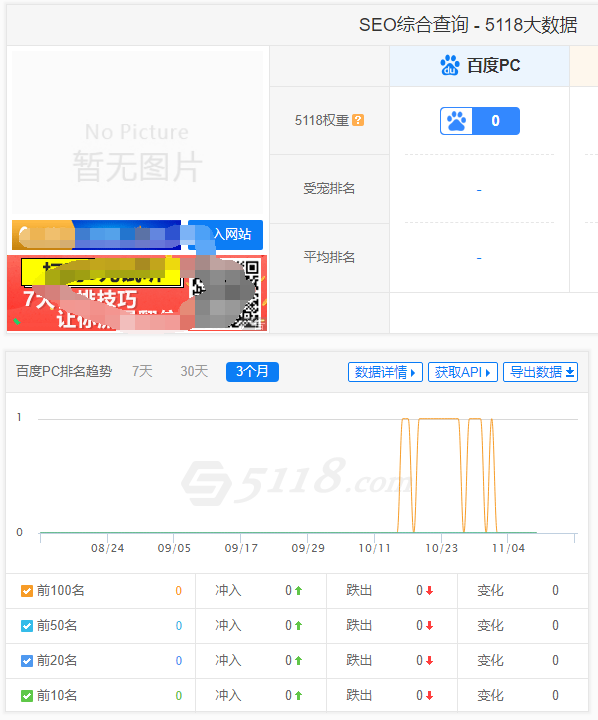
Task: Click the blurred orange-blue banner strip
Action: pos(96,235)
